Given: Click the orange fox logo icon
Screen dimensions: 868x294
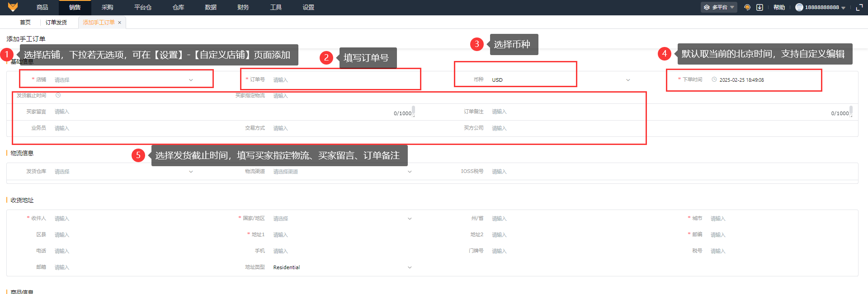Looking at the screenshot, I should click(13, 7).
